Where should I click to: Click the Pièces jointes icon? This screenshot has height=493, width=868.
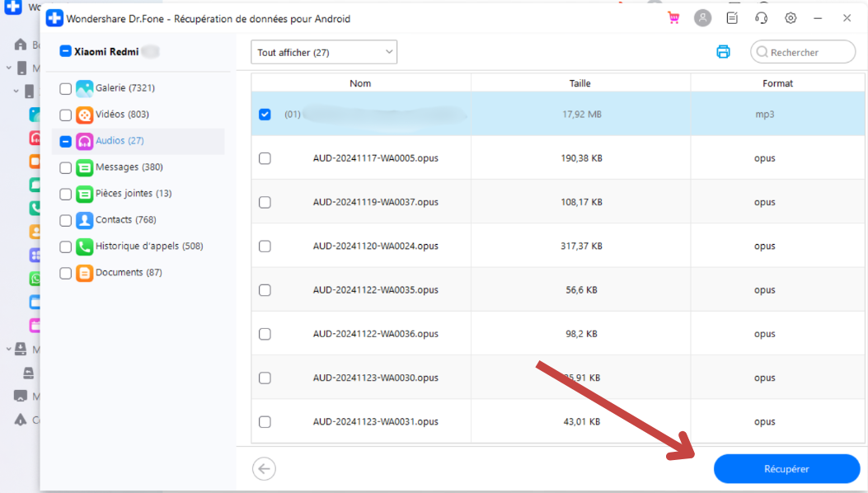point(84,194)
